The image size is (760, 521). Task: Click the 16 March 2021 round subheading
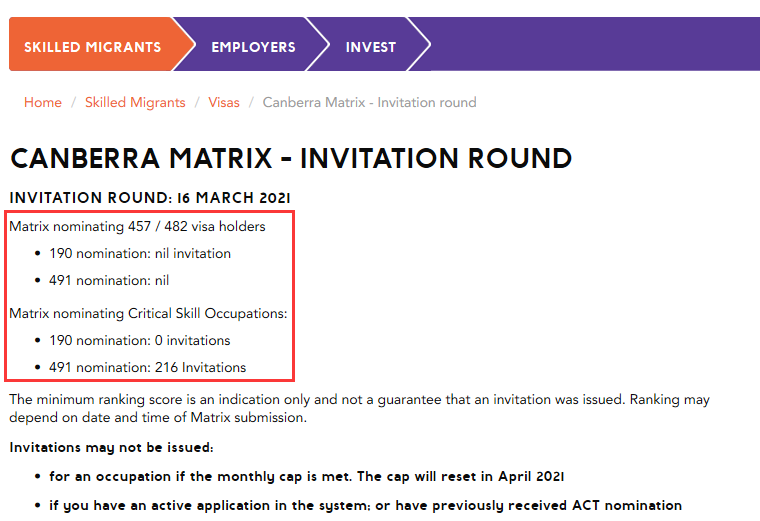[x=150, y=198]
